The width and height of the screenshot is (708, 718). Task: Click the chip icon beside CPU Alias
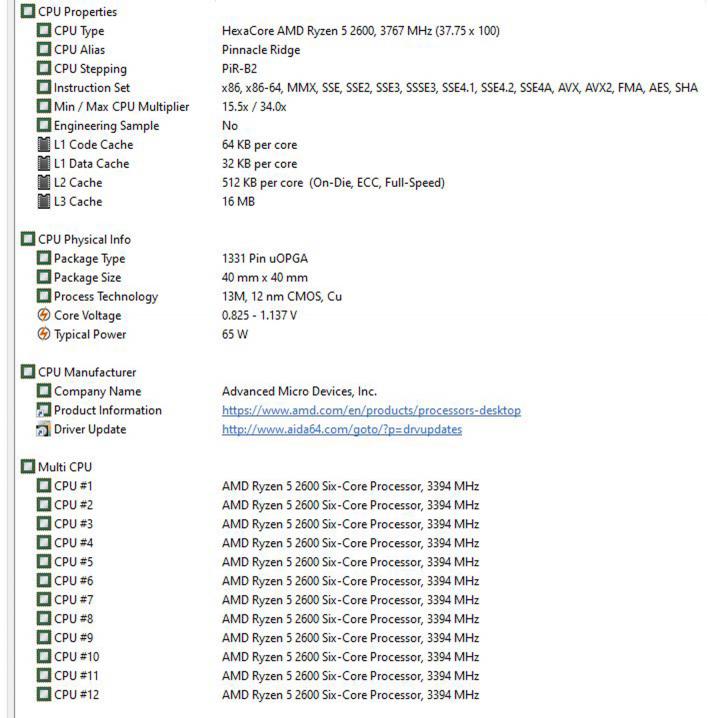click(44, 49)
